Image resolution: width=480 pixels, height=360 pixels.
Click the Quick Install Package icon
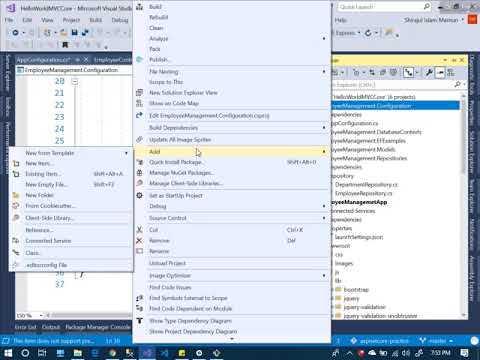[140, 162]
